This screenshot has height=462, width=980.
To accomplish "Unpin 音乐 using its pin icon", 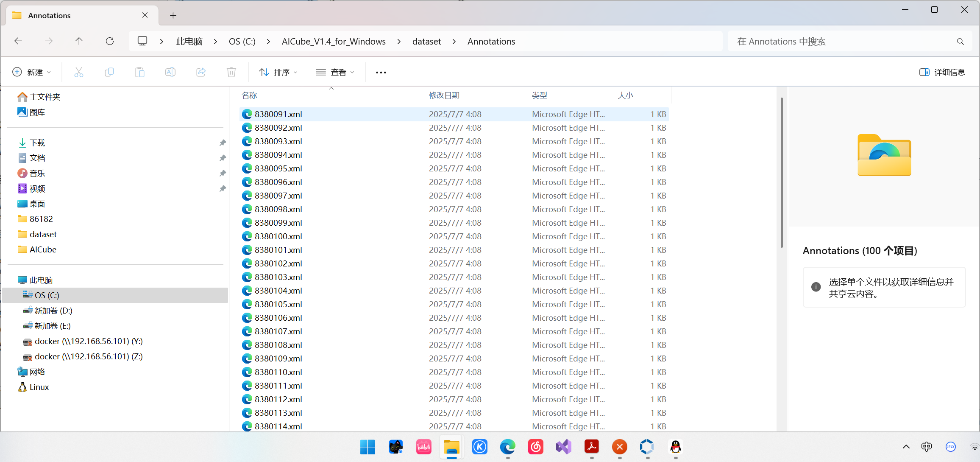I will [x=223, y=173].
